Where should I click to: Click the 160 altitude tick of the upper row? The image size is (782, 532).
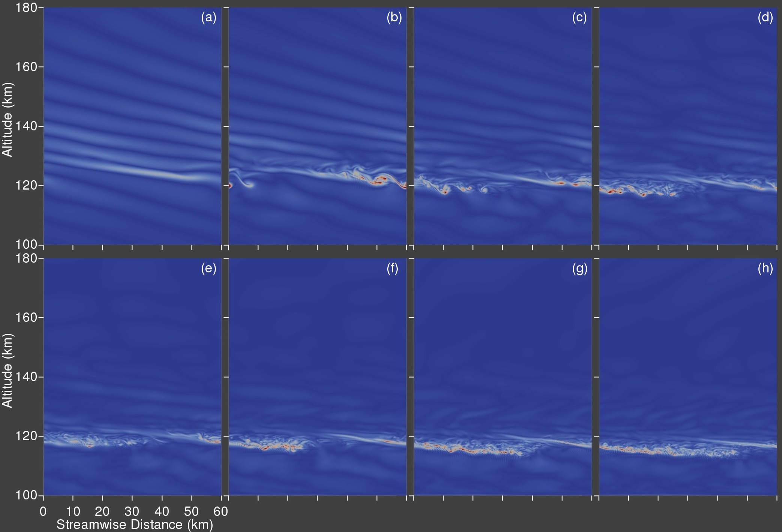click(26, 67)
